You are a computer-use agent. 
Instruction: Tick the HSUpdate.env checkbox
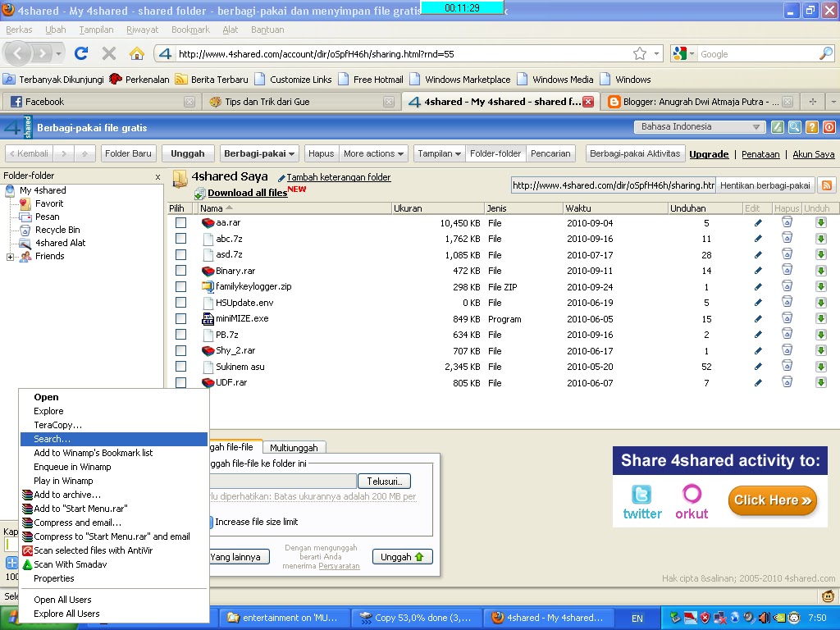(x=180, y=303)
